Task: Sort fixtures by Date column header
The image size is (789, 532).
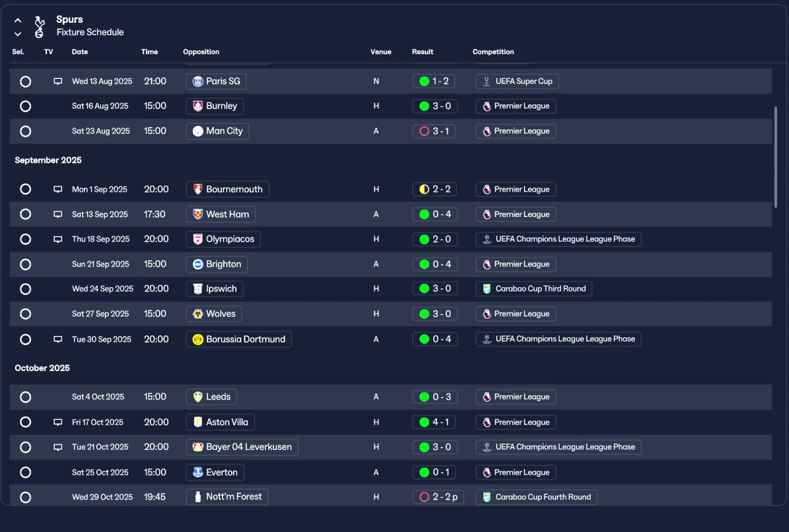Action: pos(80,52)
